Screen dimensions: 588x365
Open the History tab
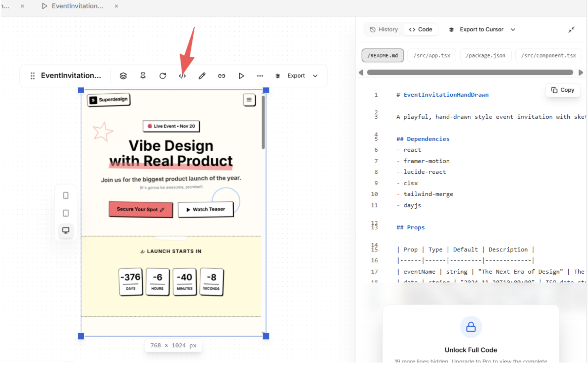[x=384, y=29]
